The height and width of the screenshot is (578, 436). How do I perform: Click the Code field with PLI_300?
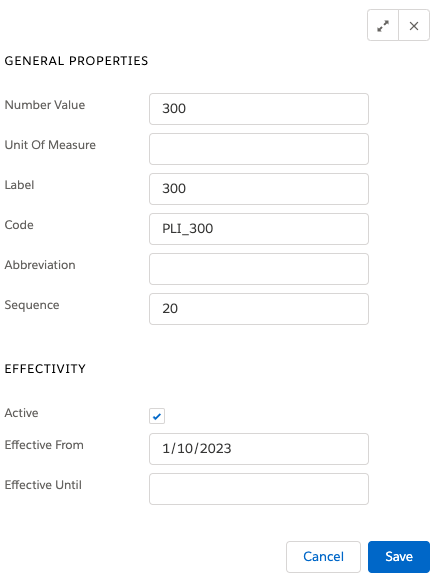point(259,229)
